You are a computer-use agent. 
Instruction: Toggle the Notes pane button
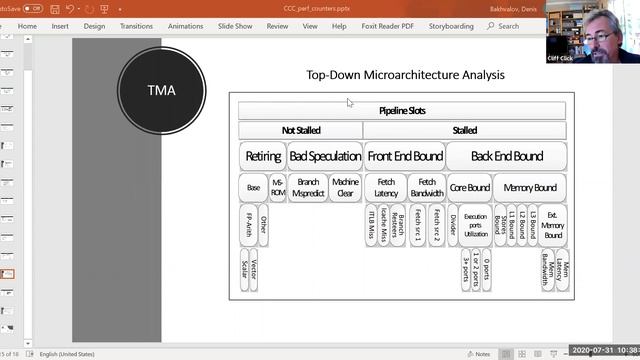[x=479, y=354]
